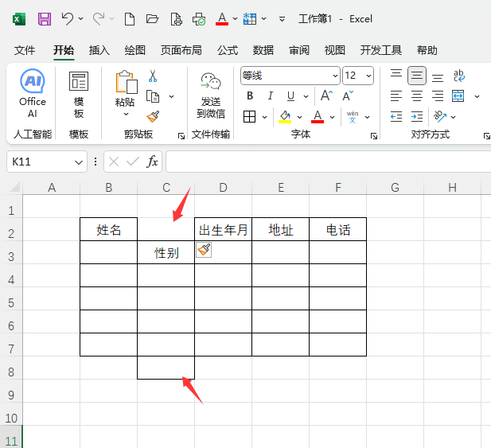Open the 字体 font dialog launcher

(374, 136)
